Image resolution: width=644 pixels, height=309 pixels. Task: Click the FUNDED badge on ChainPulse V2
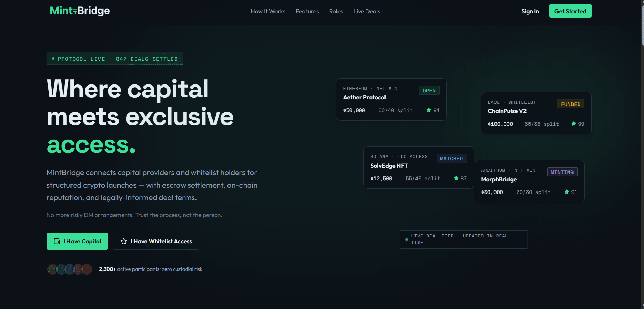point(570,104)
